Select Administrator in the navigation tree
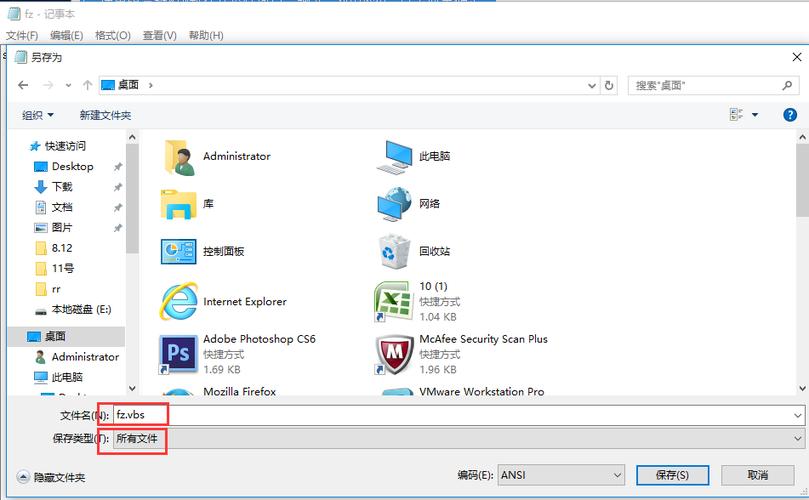The image size is (809, 500). (x=77, y=357)
